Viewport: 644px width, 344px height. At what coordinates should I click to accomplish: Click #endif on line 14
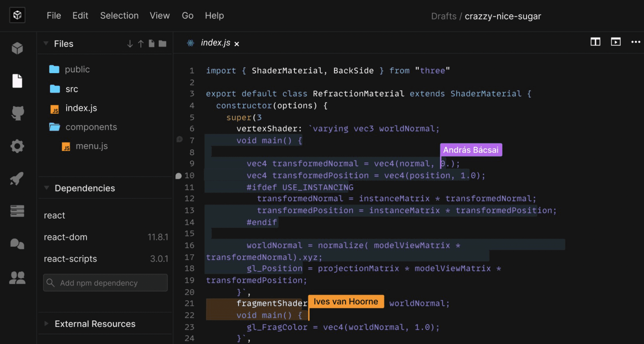point(262,222)
